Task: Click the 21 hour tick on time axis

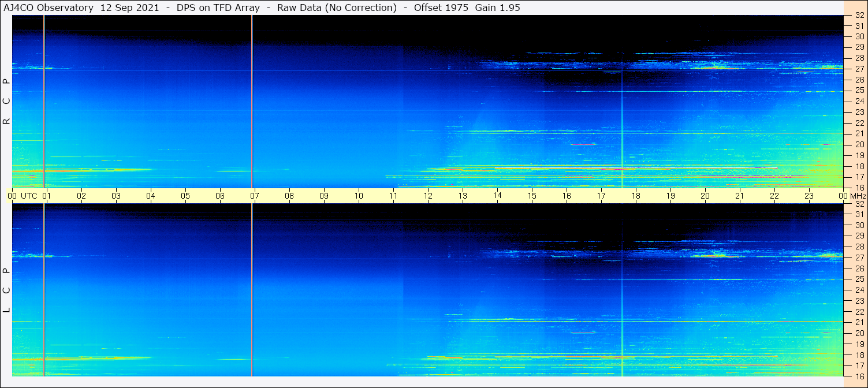Action: [x=740, y=196]
